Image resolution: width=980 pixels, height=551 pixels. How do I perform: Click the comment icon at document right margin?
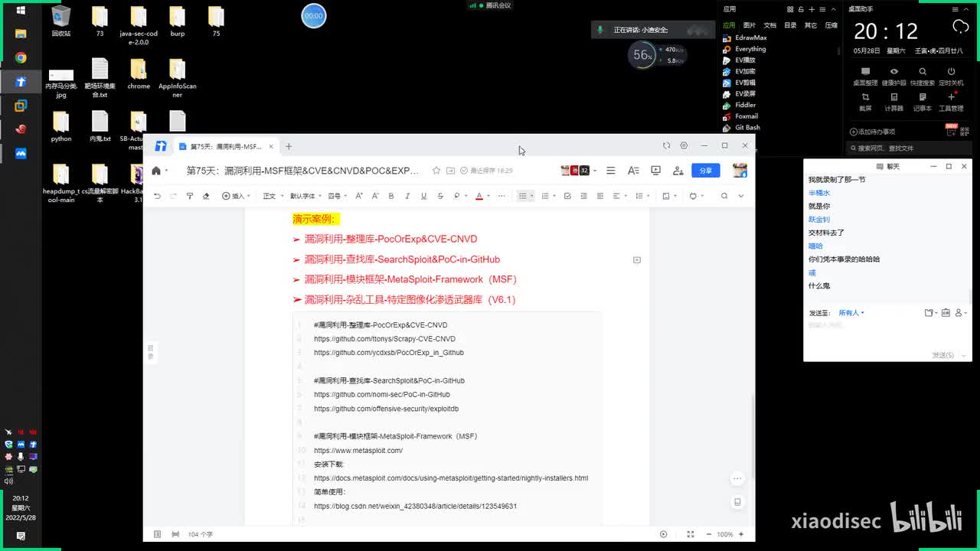point(637,260)
